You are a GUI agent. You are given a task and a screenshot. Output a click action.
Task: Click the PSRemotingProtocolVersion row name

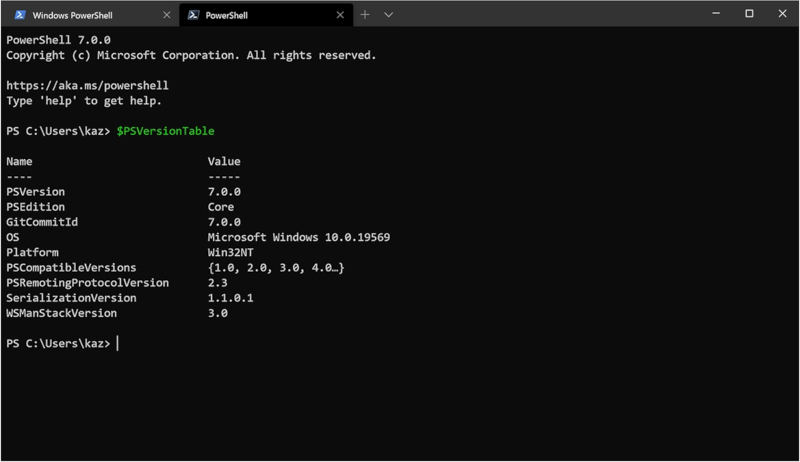click(87, 283)
